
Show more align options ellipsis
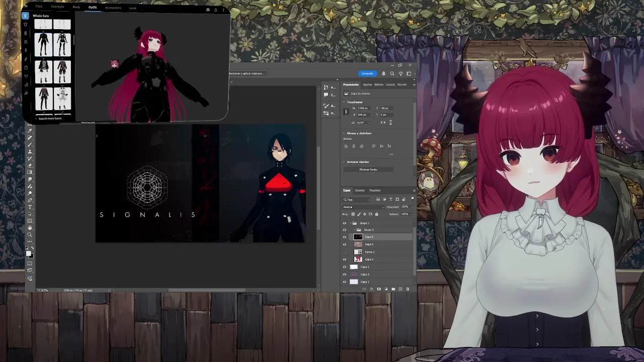point(391,154)
